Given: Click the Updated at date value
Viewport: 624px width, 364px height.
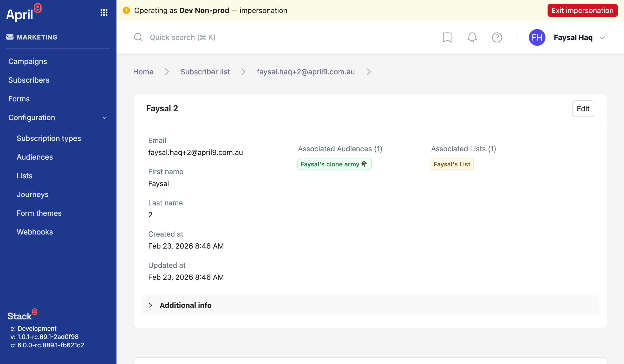Looking at the screenshot, I should click(186, 277).
